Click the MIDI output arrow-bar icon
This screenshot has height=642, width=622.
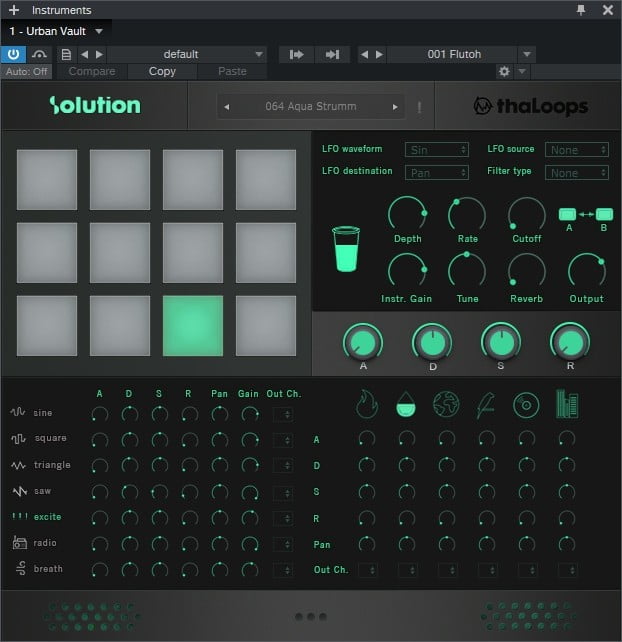pos(332,54)
